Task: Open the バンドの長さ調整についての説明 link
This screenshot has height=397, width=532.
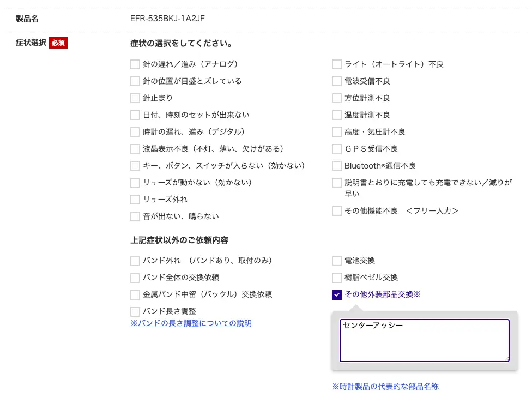Action: pos(191,323)
